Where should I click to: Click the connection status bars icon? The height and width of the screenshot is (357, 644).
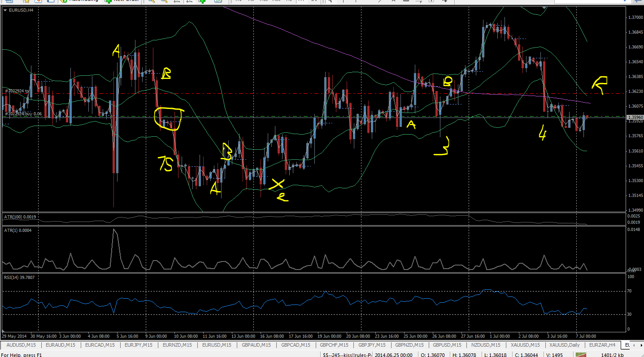pyautogui.click(x=582, y=355)
